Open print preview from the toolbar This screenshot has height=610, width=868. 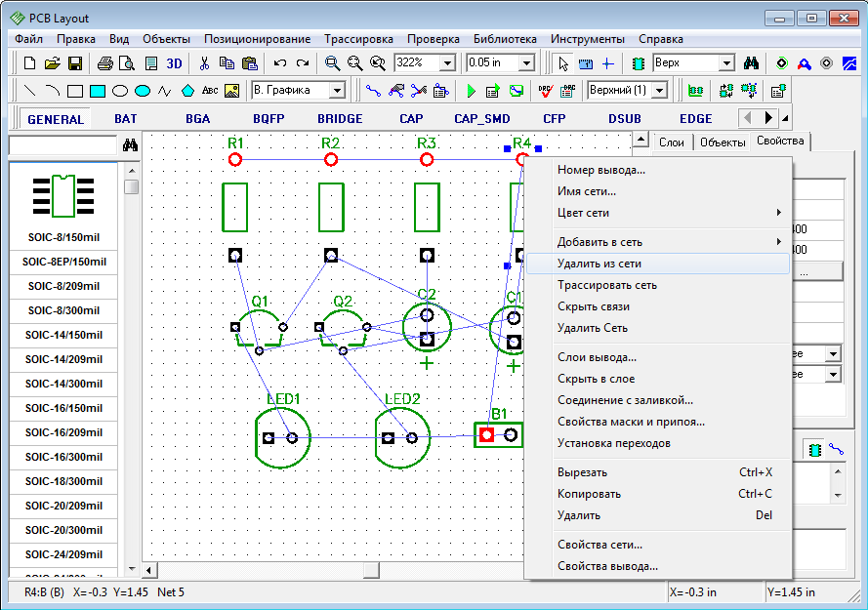click(127, 63)
